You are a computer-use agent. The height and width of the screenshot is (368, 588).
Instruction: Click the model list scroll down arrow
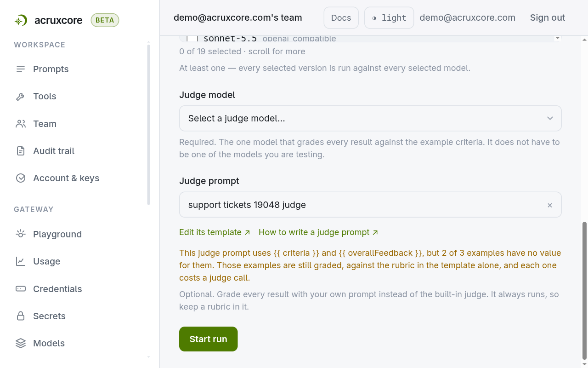(x=558, y=38)
